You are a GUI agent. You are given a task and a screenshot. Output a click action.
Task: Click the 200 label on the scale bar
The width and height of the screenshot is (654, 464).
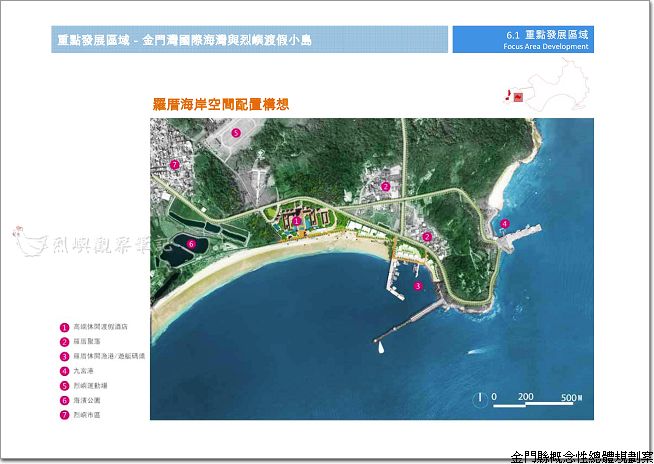(x=526, y=396)
